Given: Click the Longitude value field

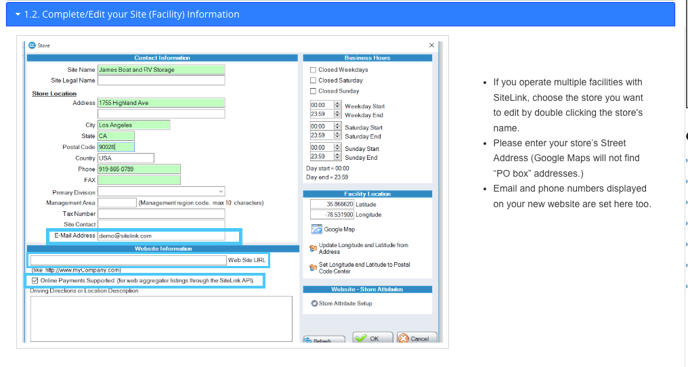Looking at the screenshot, I should tap(332, 215).
